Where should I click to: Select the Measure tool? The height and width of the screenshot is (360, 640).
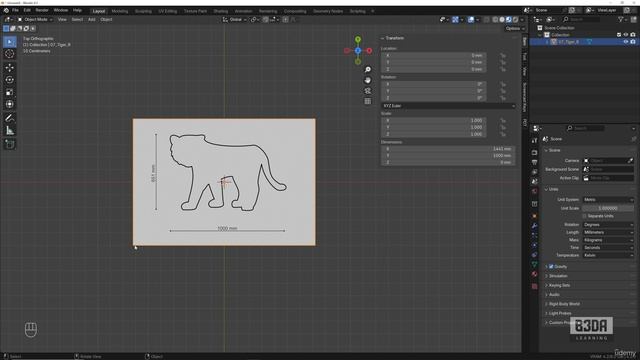[x=10, y=131]
